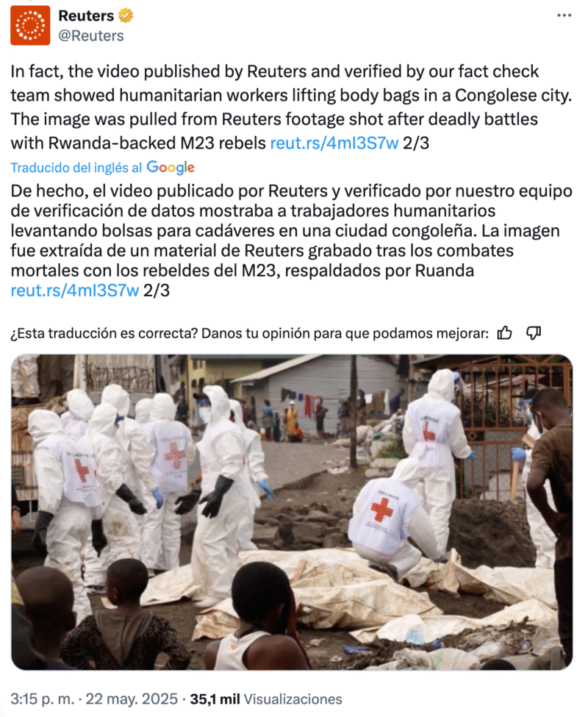Open the three-dot more options menu
Screen dimensions: 588x717
[564, 15]
